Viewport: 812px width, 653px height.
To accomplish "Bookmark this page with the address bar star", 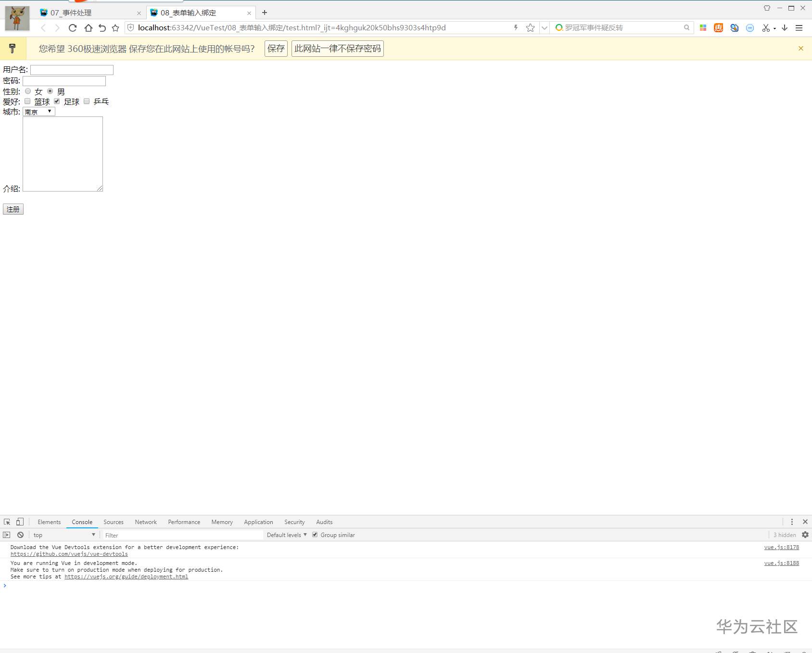I will (x=530, y=28).
